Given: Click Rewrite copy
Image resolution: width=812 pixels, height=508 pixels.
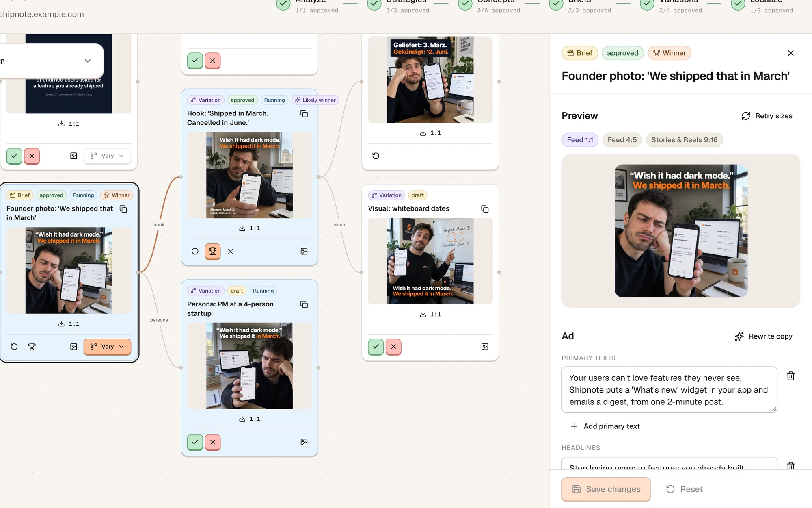Looking at the screenshot, I should tap(763, 336).
